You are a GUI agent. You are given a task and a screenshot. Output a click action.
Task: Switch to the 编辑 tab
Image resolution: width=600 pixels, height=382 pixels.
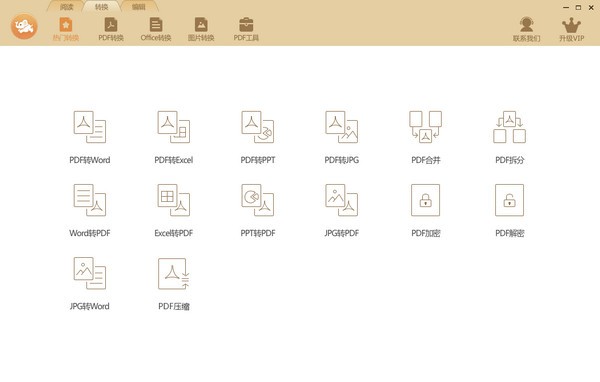139,7
